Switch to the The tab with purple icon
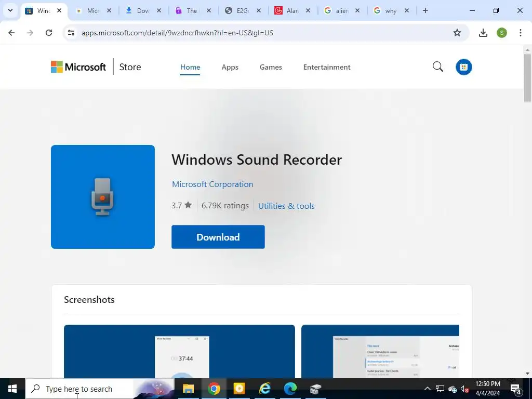The height and width of the screenshot is (399, 532). [192, 11]
